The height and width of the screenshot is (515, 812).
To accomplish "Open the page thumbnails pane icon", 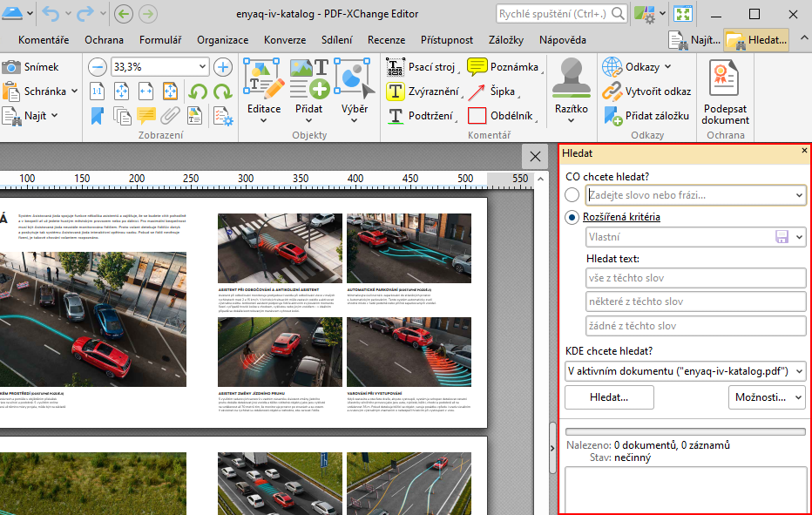I will (122, 116).
